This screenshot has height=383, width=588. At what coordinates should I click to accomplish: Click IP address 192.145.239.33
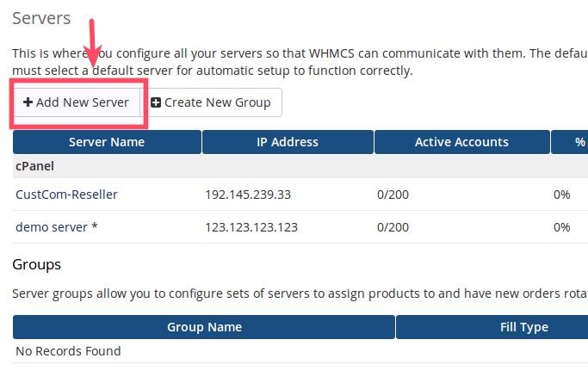point(248,195)
